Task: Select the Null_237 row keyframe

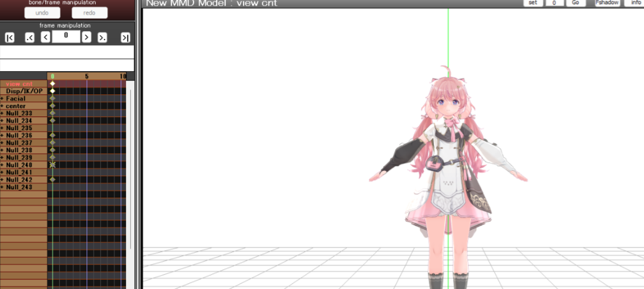Action: tap(53, 143)
